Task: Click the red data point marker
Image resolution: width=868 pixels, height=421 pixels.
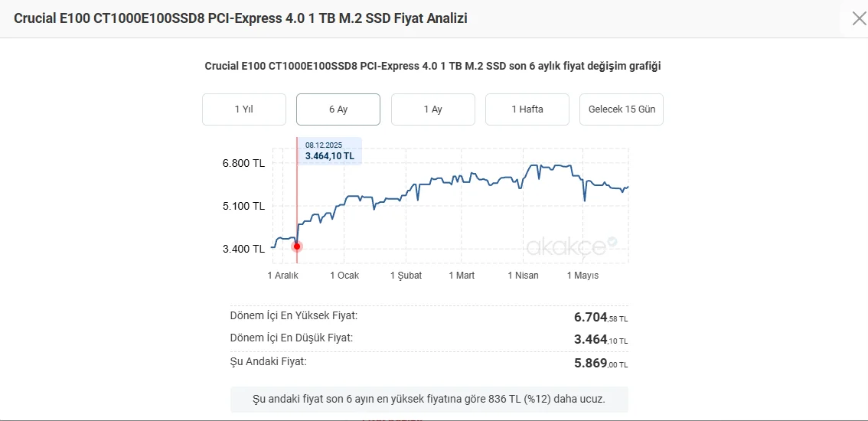Action: [x=297, y=246]
